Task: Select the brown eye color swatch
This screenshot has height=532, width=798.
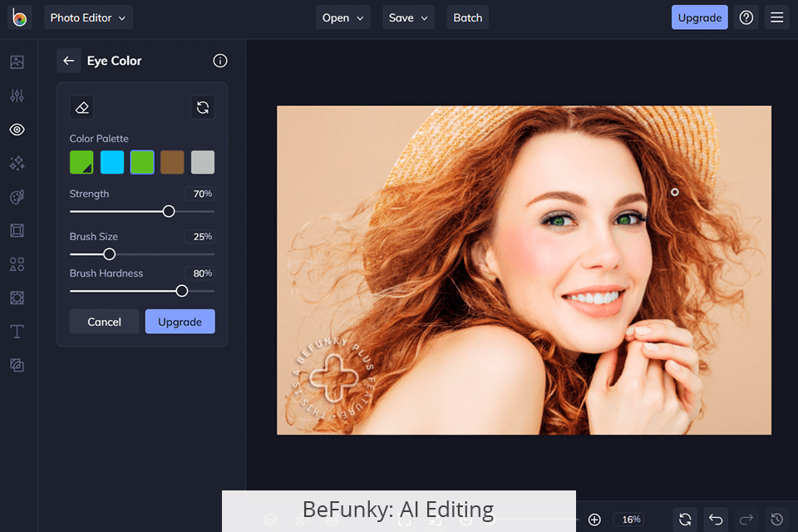Action: click(172, 162)
